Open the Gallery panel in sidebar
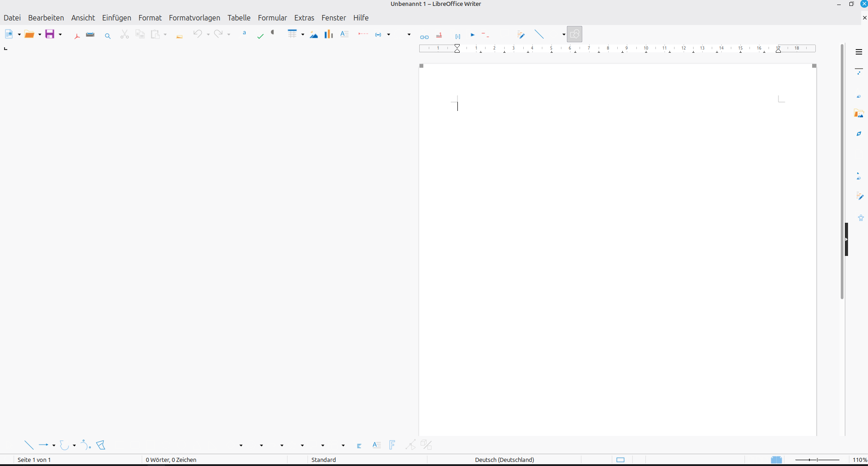The height and width of the screenshot is (466, 868). click(858, 114)
